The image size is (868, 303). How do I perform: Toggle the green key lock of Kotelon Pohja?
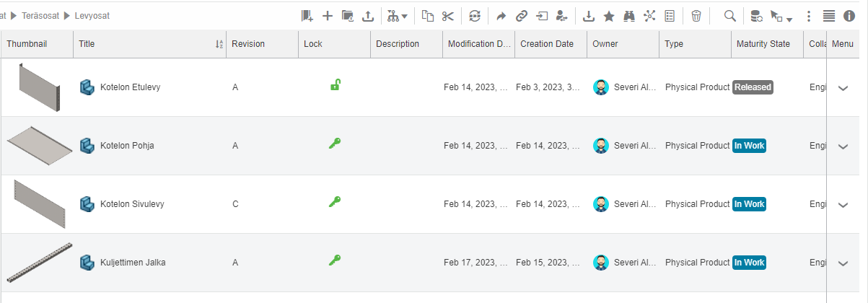(x=334, y=144)
